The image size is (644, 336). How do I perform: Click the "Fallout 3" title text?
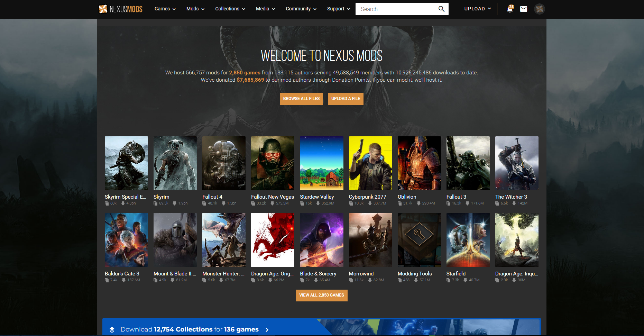pos(456,197)
